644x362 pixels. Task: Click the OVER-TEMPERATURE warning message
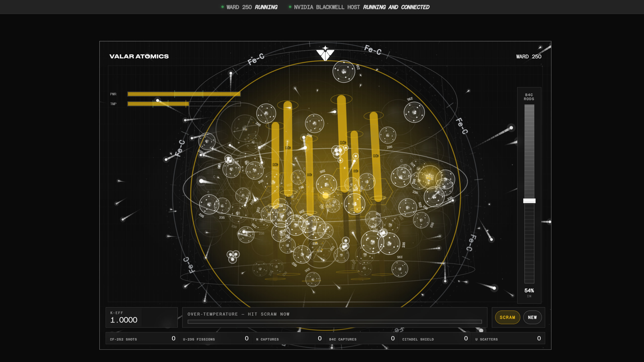(238, 314)
